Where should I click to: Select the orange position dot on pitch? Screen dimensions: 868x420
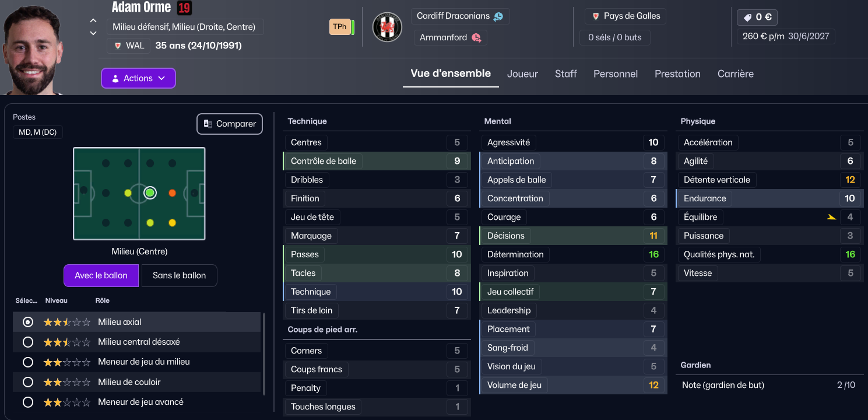[x=172, y=193]
